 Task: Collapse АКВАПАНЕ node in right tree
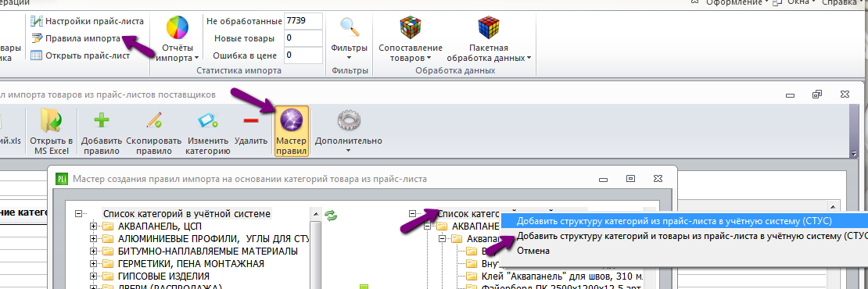[428, 226]
